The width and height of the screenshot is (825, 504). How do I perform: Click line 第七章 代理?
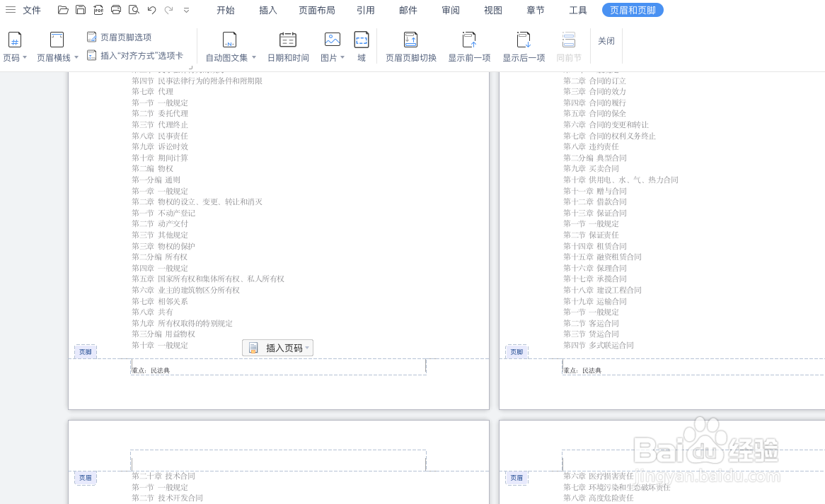tap(152, 91)
